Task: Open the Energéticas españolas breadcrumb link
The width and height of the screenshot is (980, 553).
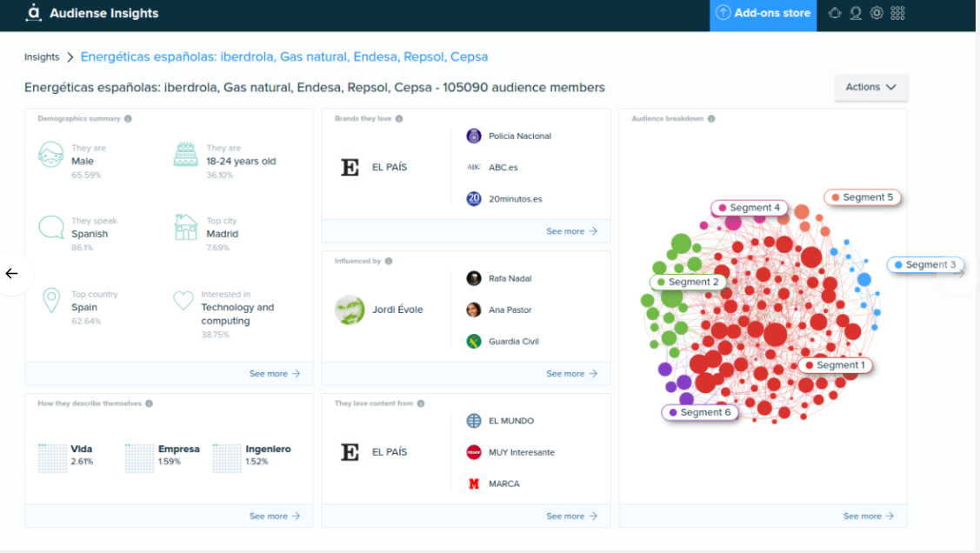Action: point(284,57)
